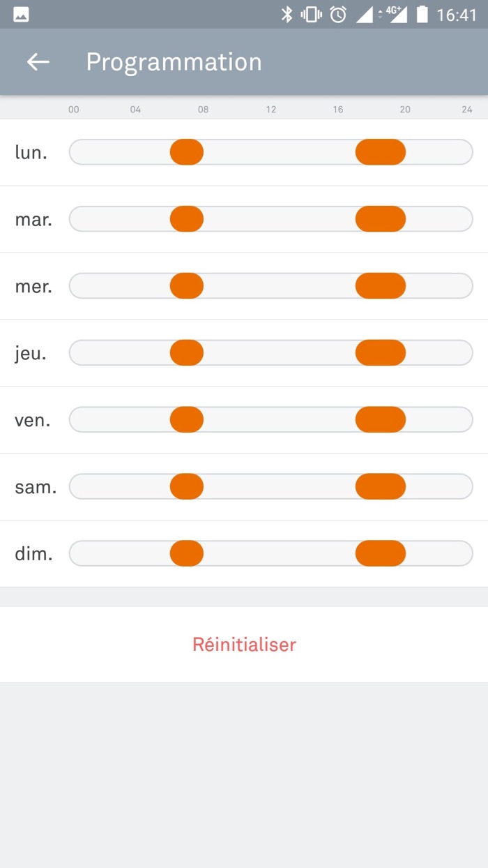
Task: Tap the Programmation title
Action: (174, 62)
